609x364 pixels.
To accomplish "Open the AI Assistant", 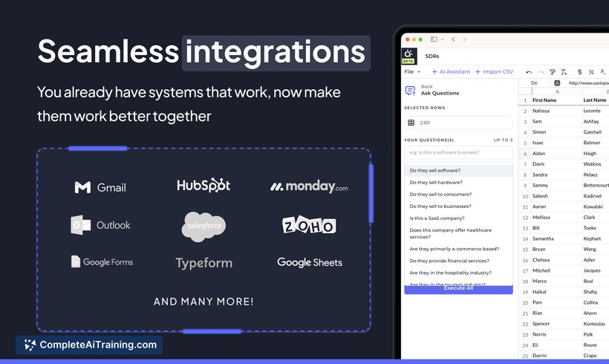I will (451, 71).
